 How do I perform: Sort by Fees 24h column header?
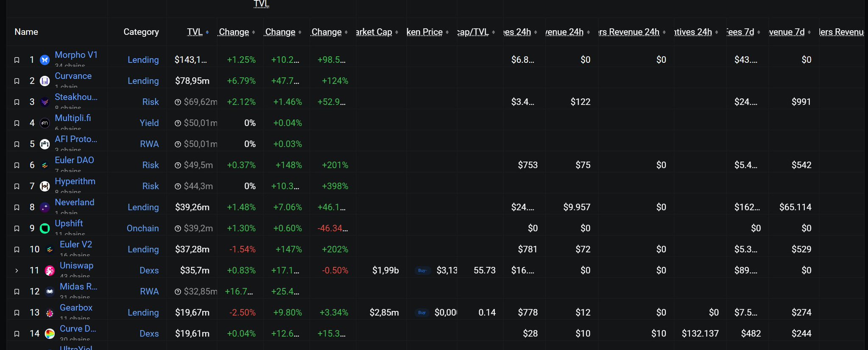tap(517, 32)
